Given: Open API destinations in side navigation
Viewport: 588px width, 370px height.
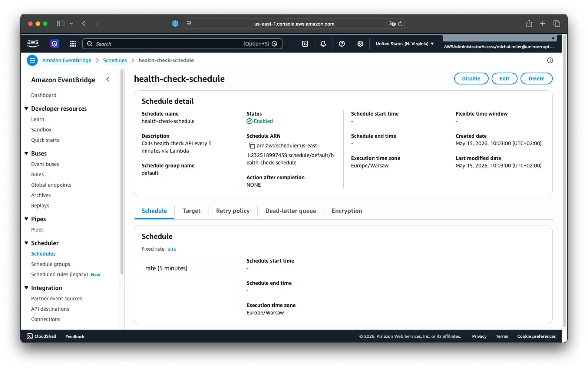Looking at the screenshot, I should coord(50,309).
